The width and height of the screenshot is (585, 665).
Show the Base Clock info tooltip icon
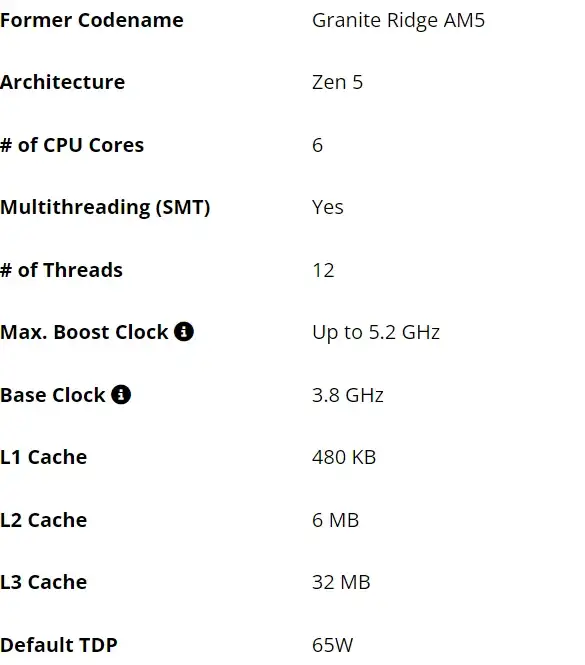coord(121,394)
